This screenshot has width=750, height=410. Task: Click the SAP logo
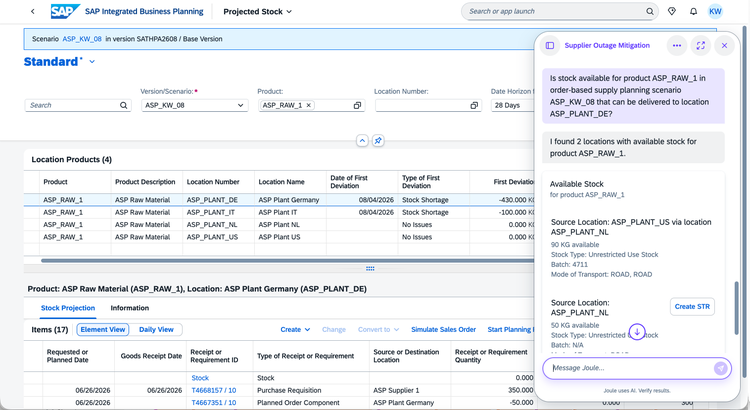pyautogui.click(x=65, y=11)
